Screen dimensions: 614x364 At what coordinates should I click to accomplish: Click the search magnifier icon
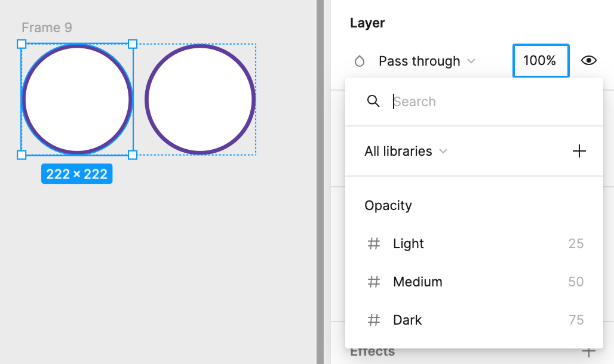[373, 101]
